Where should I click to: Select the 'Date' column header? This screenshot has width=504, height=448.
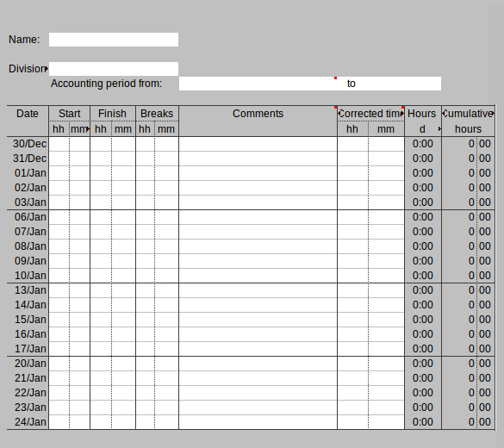[x=28, y=114]
